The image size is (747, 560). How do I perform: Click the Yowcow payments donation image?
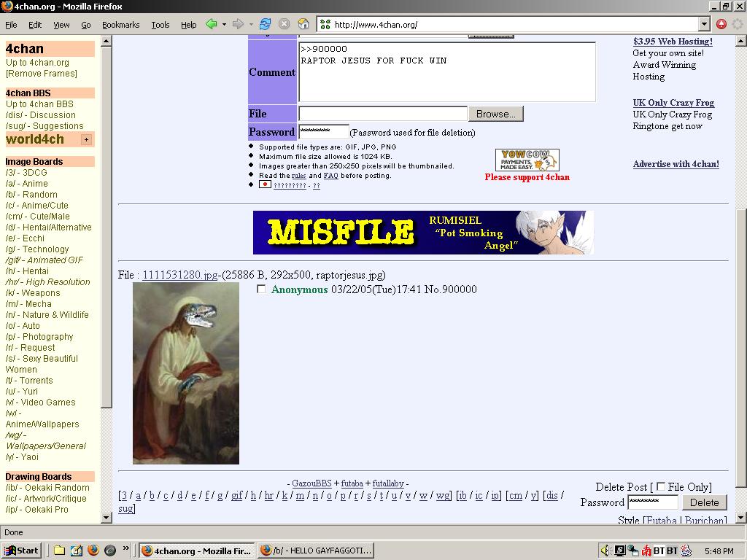pos(527,160)
